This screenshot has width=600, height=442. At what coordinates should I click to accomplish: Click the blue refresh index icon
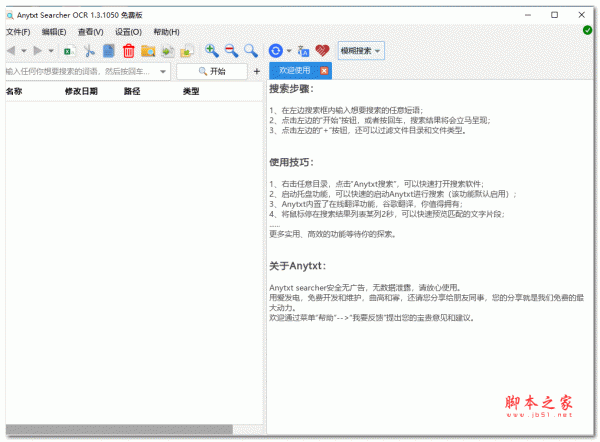coord(276,51)
